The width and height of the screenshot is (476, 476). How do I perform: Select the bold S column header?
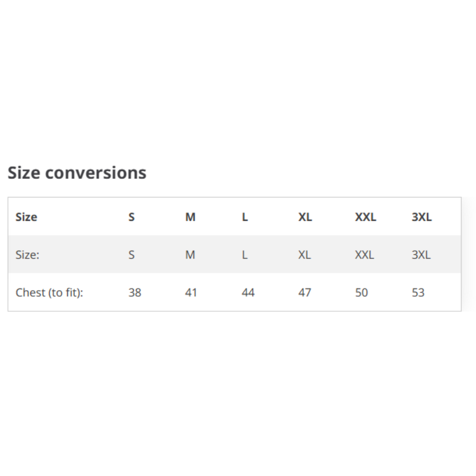(131, 217)
